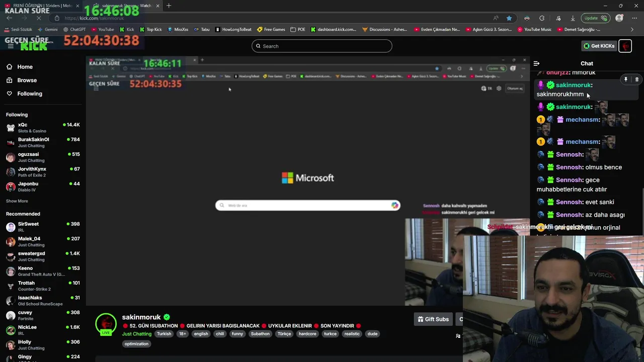Go to Following in Kick sidebar
This screenshot has width=644, height=362.
click(24, 94)
